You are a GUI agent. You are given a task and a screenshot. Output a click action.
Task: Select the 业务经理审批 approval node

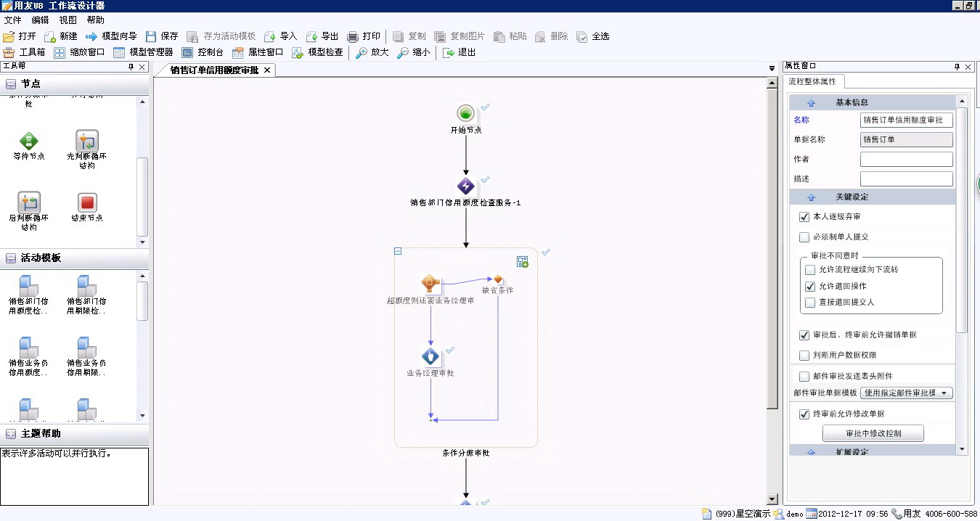tap(430, 357)
